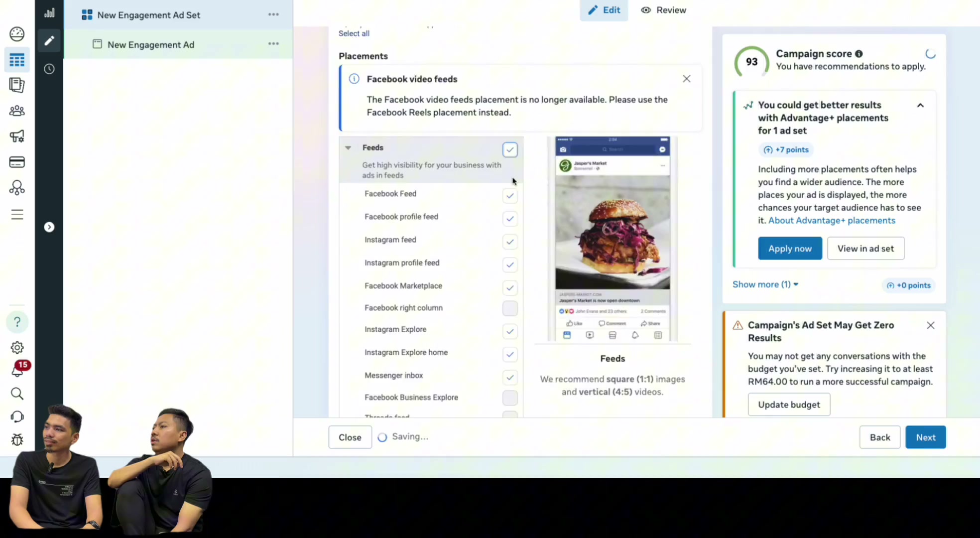Open the Audiences people icon
Viewport: 980px width, 538px height.
[17, 111]
